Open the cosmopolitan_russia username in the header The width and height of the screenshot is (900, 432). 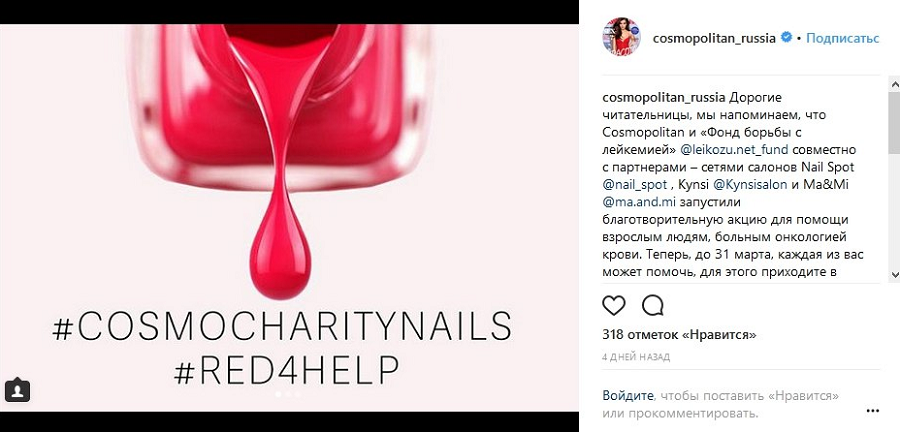pos(714,38)
